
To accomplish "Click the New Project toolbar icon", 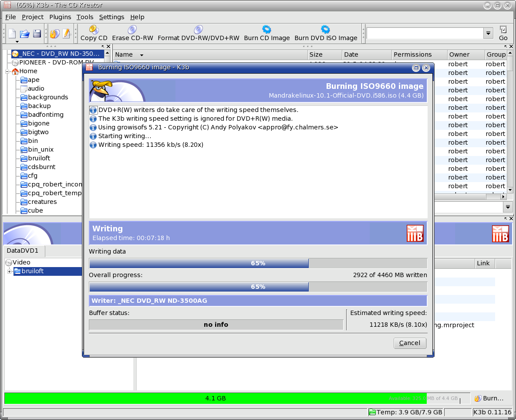I will (x=12, y=34).
